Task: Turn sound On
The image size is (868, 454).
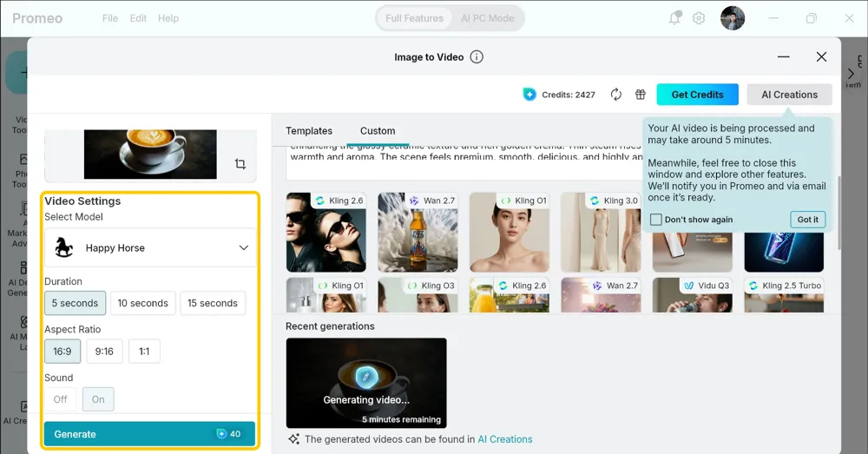Action: coord(98,399)
